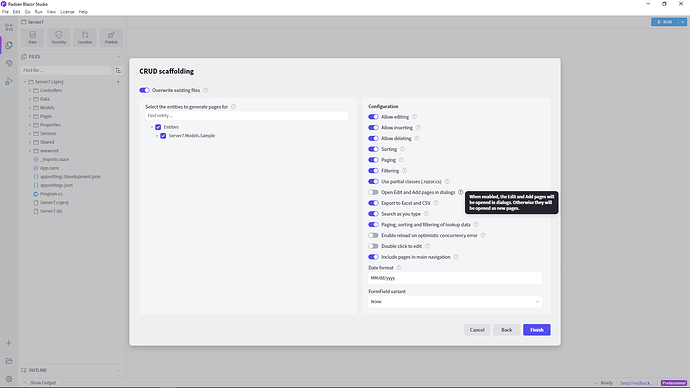Click help icon next to Allow inserting
The height and width of the screenshot is (388, 690).
418,128
